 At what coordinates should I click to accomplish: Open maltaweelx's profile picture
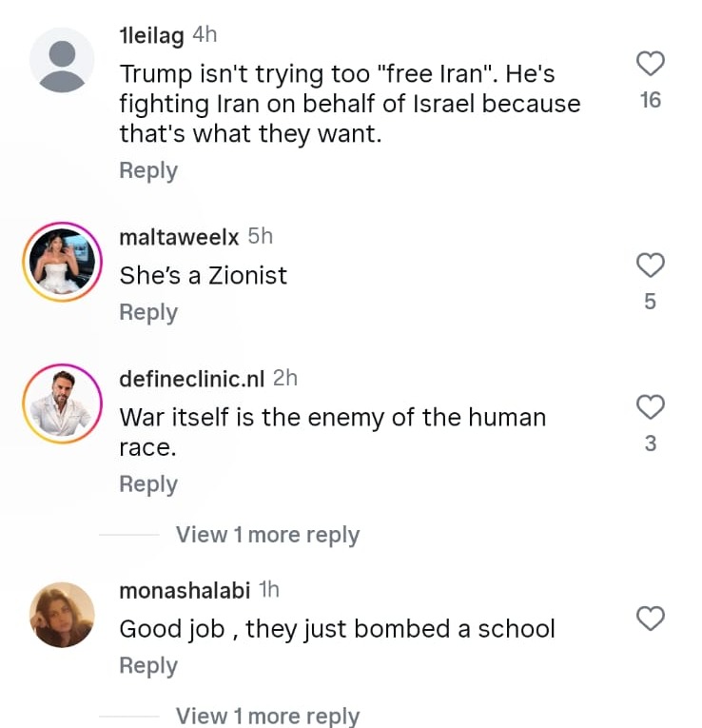coord(62,262)
